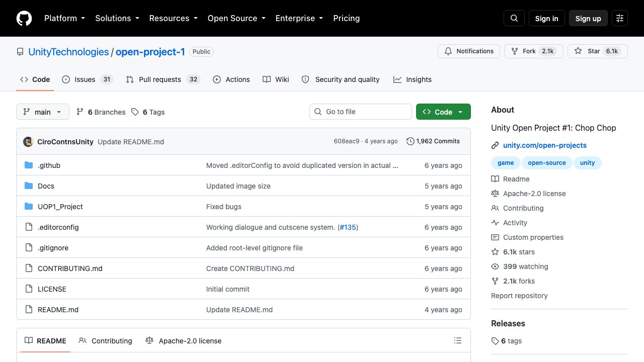Expand the Solutions menu

pyautogui.click(x=118, y=18)
